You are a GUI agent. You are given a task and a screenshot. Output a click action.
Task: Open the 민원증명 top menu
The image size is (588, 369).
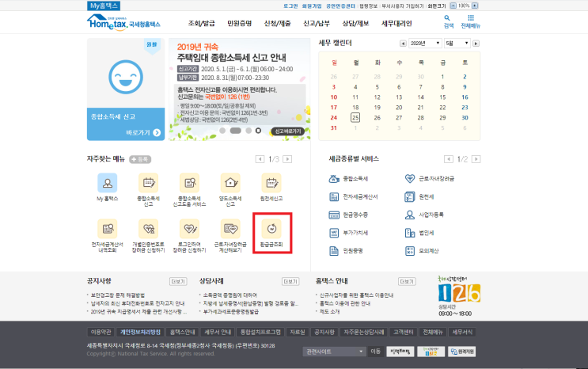coord(239,23)
